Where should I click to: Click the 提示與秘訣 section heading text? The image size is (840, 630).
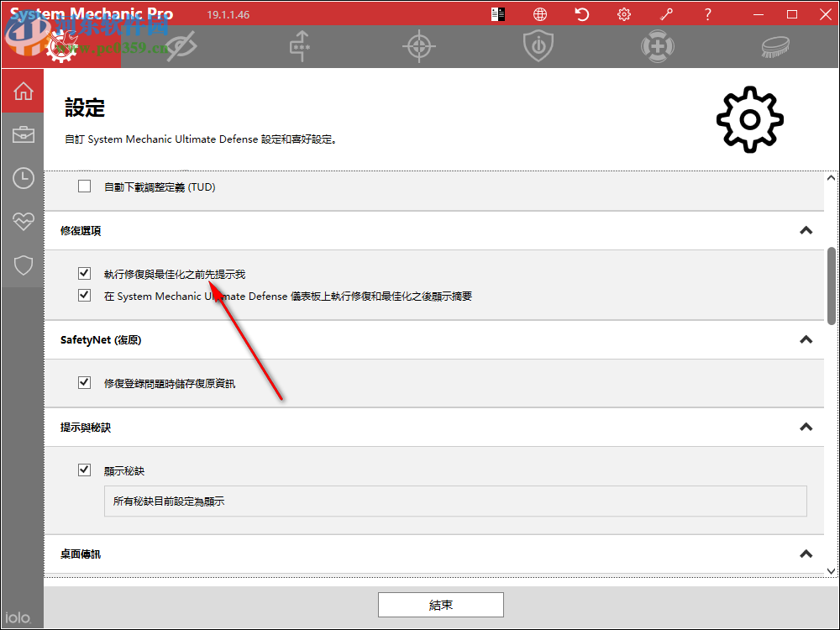tap(86, 428)
